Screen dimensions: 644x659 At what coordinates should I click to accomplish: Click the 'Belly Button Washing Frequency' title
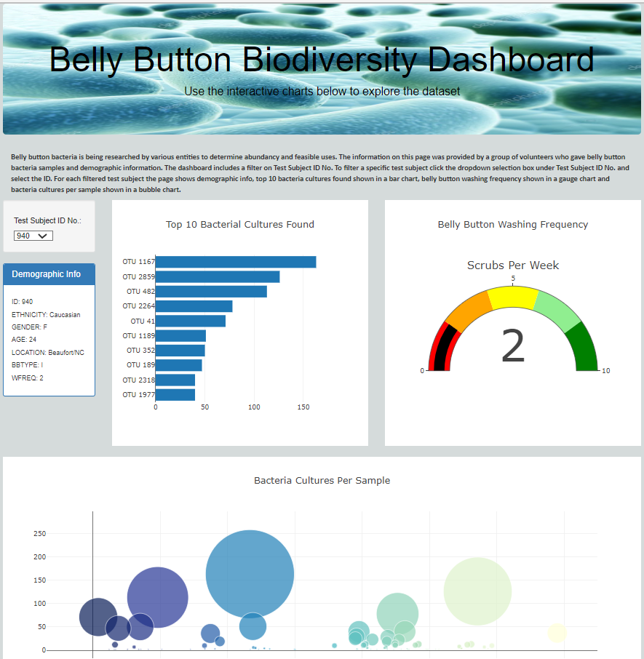[513, 225]
